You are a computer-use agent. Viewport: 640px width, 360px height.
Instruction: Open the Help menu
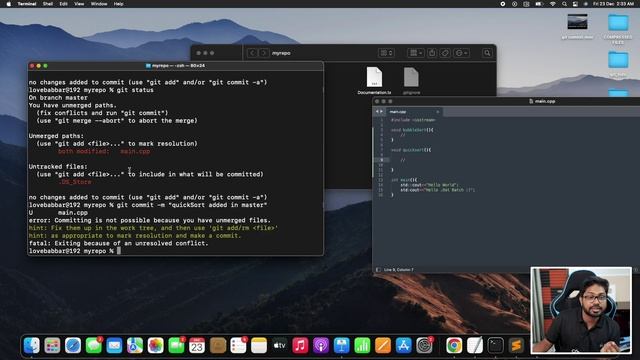click(x=118, y=4)
